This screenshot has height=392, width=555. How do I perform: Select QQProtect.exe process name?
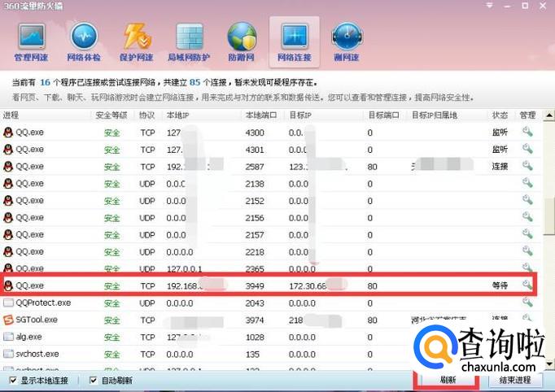pos(43,303)
